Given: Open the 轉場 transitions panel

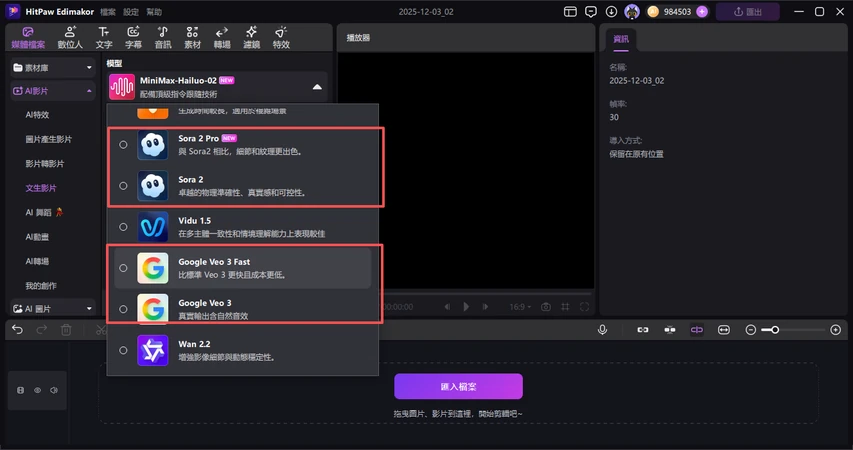Looking at the screenshot, I should coord(222,38).
